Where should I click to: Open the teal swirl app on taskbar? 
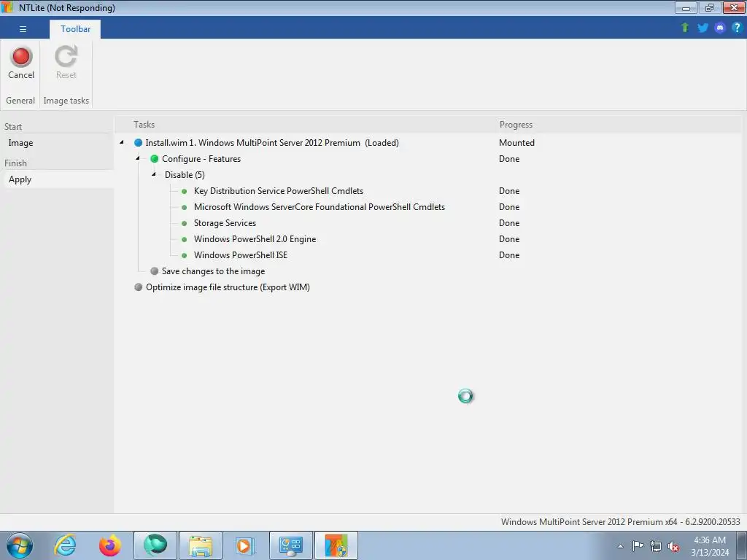point(155,545)
